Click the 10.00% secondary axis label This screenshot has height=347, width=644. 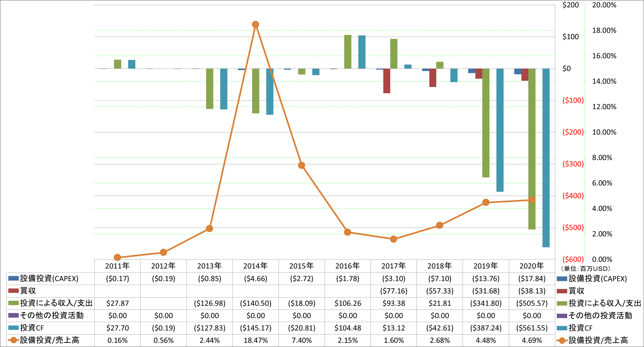604,132
